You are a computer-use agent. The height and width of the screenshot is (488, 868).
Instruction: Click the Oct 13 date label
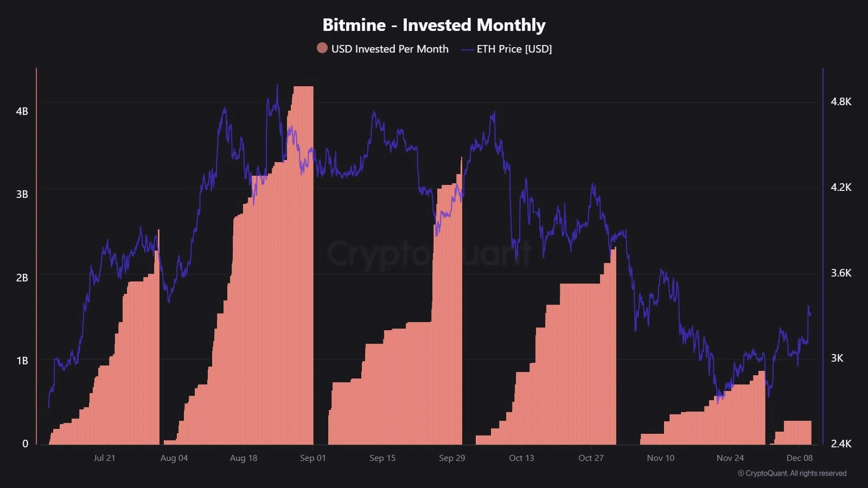pos(521,458)
